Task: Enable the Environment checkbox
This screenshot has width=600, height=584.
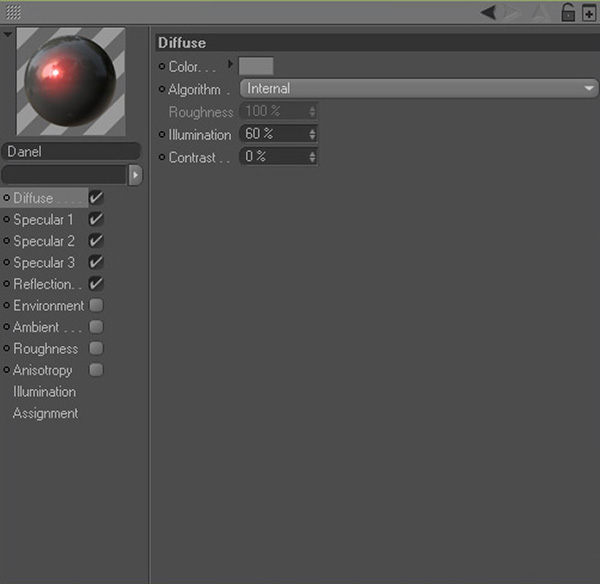Action: click(x=96, y=305)
